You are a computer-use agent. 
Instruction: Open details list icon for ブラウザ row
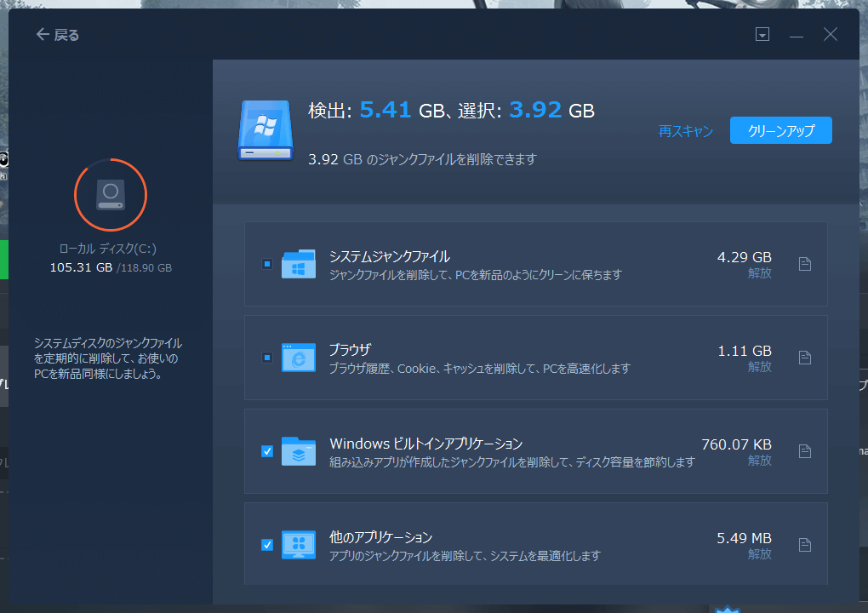point(805,358)
